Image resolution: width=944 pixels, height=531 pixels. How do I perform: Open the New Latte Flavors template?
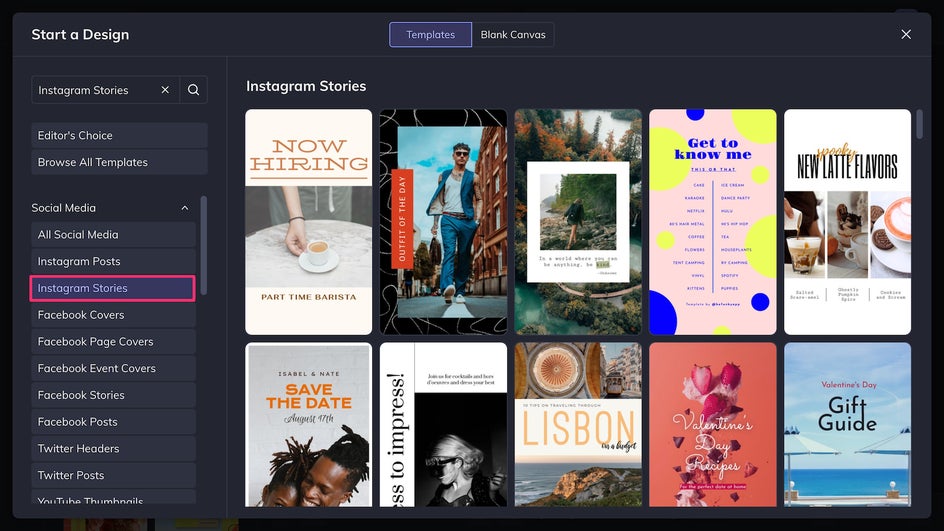click(x=847, y=222)
